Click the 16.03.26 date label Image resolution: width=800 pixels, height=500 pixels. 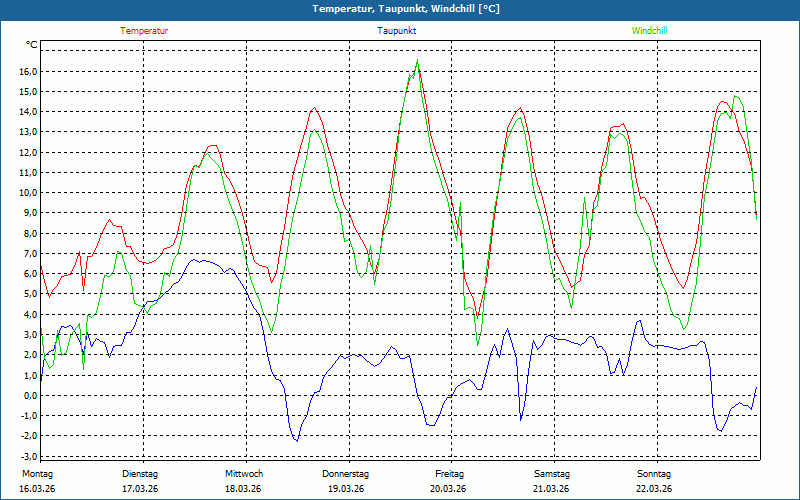click(x=37, y=489)
